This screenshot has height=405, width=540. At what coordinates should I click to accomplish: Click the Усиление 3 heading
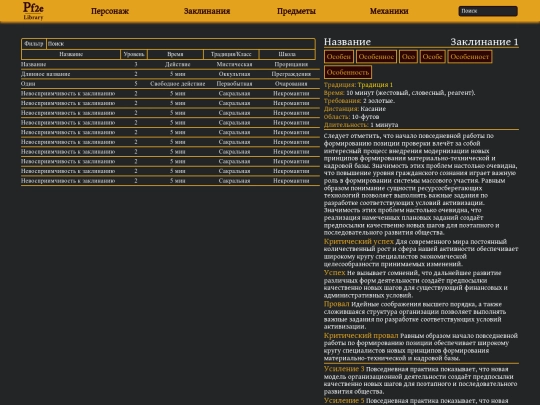point(344,369)
